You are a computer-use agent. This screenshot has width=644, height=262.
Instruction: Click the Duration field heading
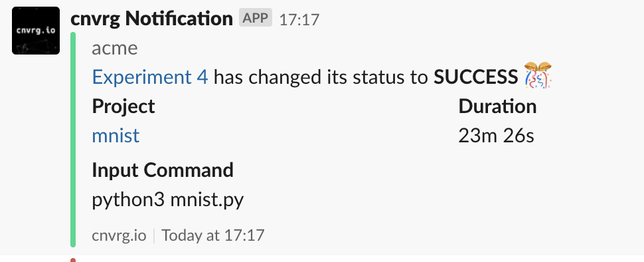pos(497,106)
